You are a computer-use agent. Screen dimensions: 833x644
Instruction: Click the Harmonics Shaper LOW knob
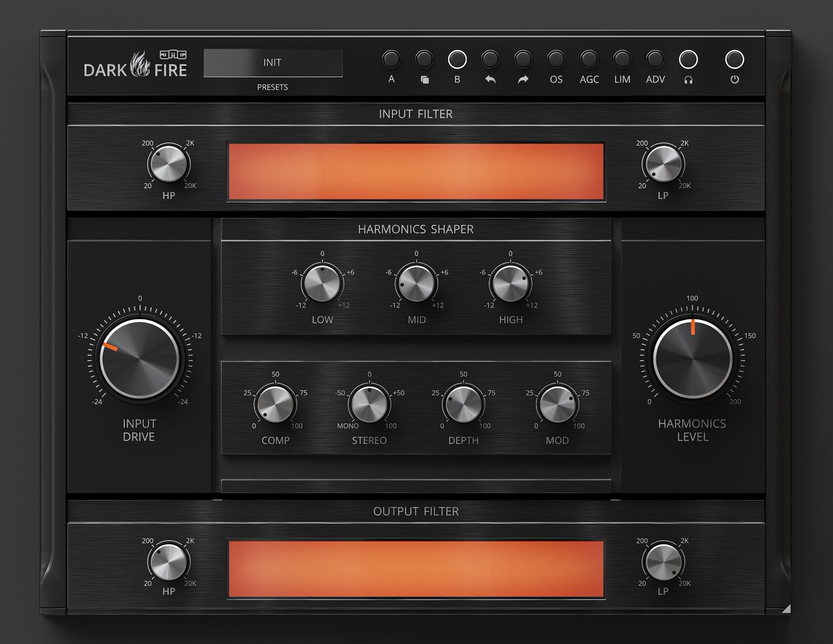322,284
